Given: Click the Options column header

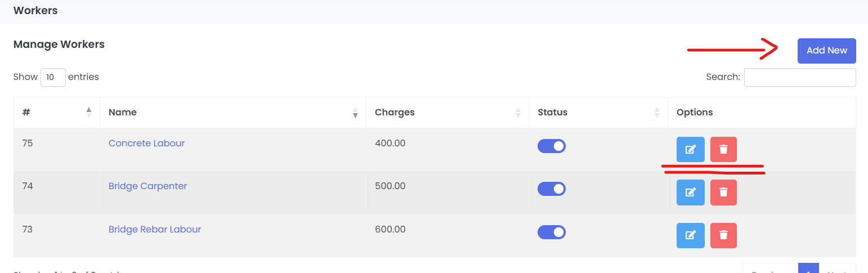Looking at the screenshot, I should click(695, 112).
